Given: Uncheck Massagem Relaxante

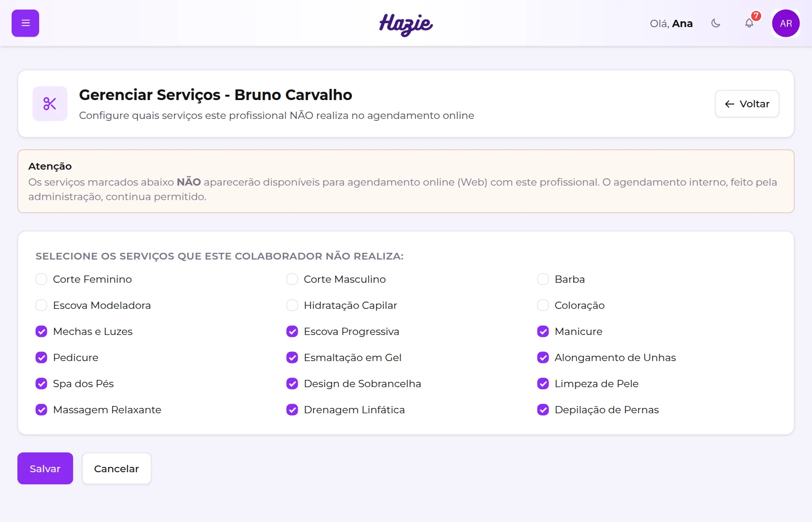Looking at the screenshot, I should click(x=42, y=410).
